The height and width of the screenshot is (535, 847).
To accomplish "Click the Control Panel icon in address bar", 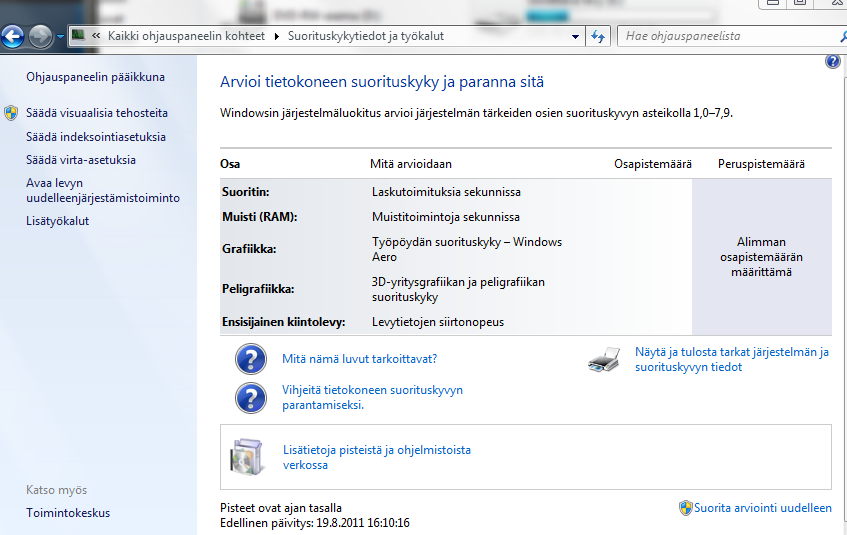I will [x=79, y=36].
